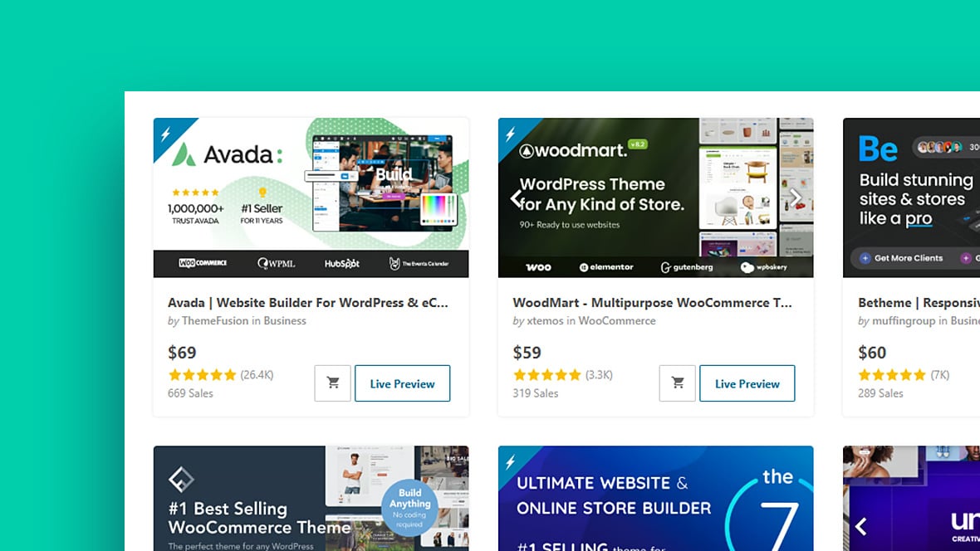This screenshot has width=980, height=551.
Task: Open the Business category link under Avada
Action: [x=284, y=320]
